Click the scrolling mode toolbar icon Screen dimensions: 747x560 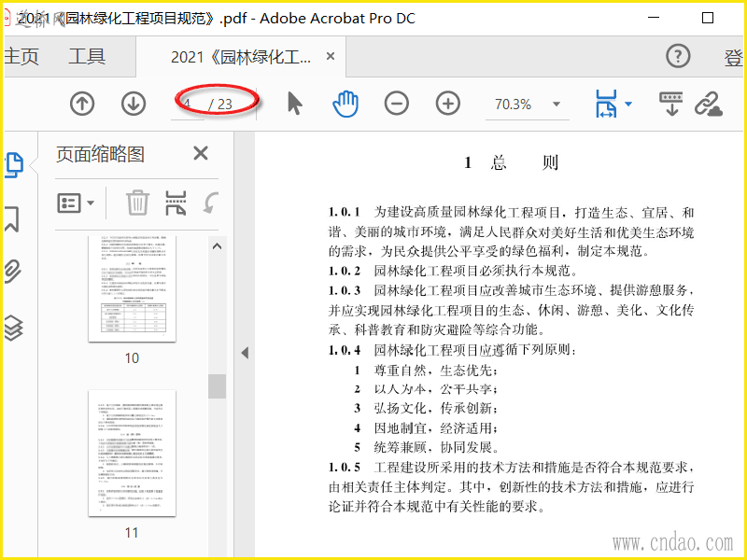click(x=670, y=104)
